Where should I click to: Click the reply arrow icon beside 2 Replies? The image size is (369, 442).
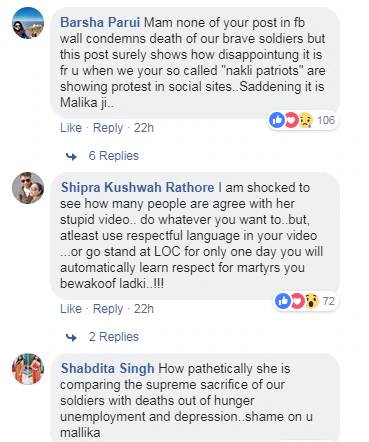(x=71, y=337)
